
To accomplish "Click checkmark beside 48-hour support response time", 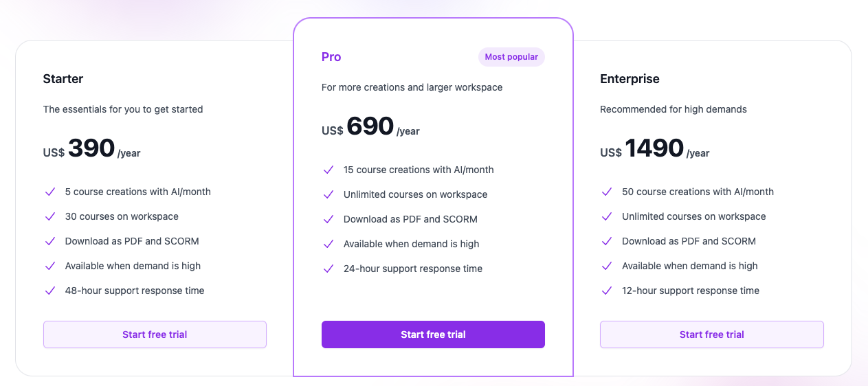I will (49, 291).
